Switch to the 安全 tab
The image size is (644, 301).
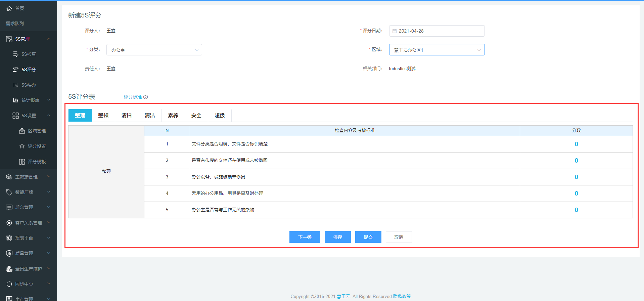[x=196, y=115]
